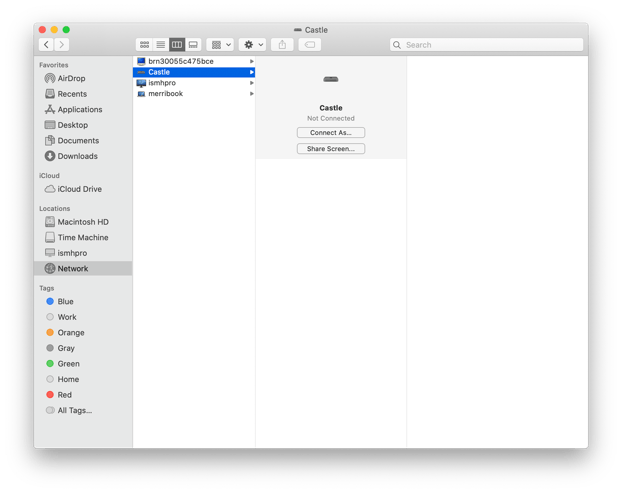Select merribook in the column list
The image size is (622, 493).
pos(194,93)
